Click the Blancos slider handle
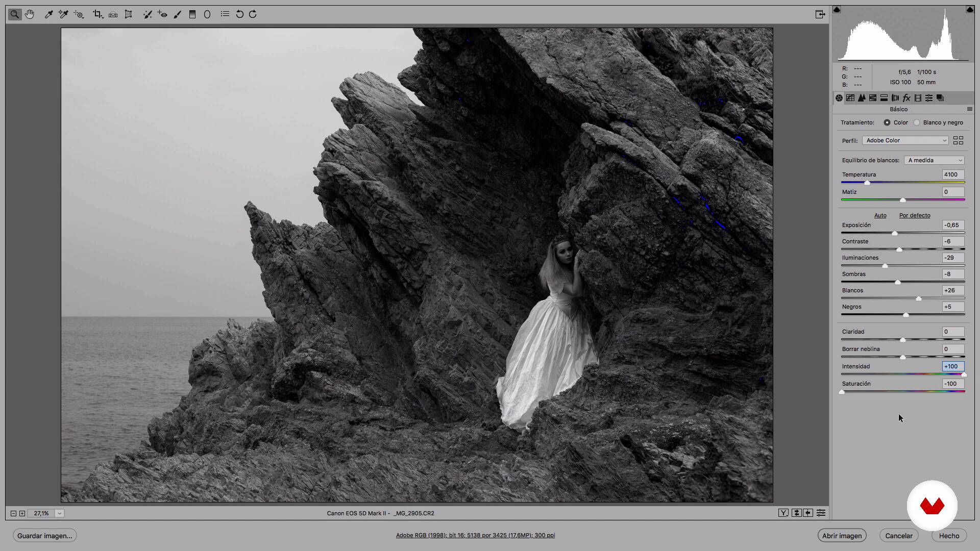This screenshot has height=551, width=980. [x=919, y=298]
